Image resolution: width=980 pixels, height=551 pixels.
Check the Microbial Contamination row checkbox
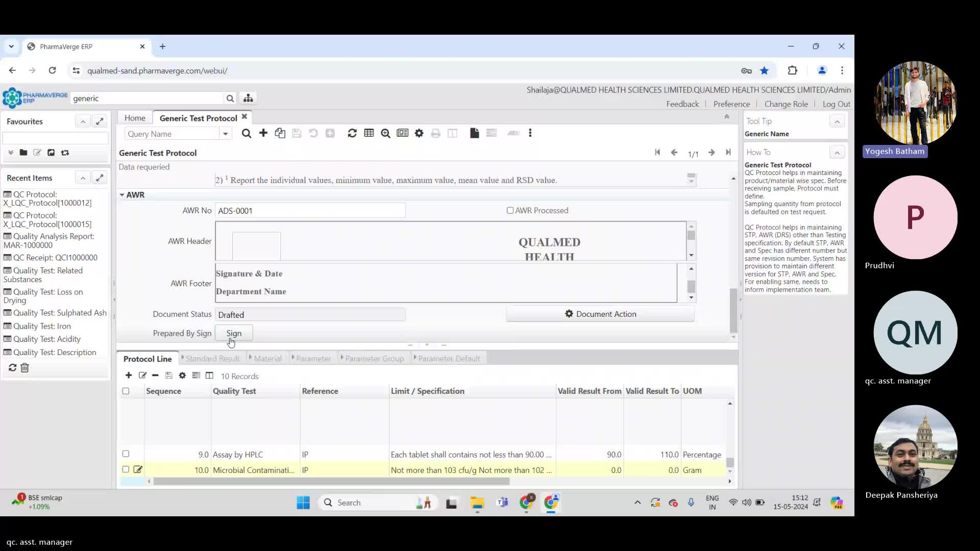(x=126, y=469)
